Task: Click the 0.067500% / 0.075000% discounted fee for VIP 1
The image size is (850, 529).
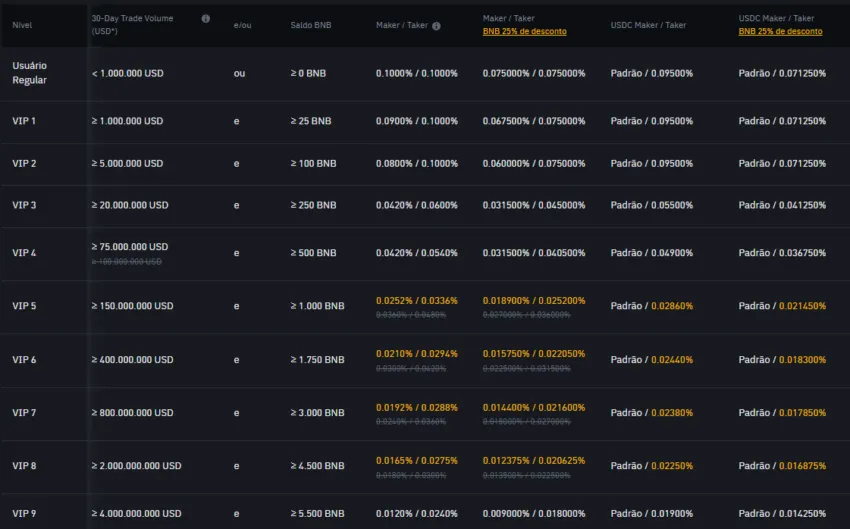Action: pos(534,121)
